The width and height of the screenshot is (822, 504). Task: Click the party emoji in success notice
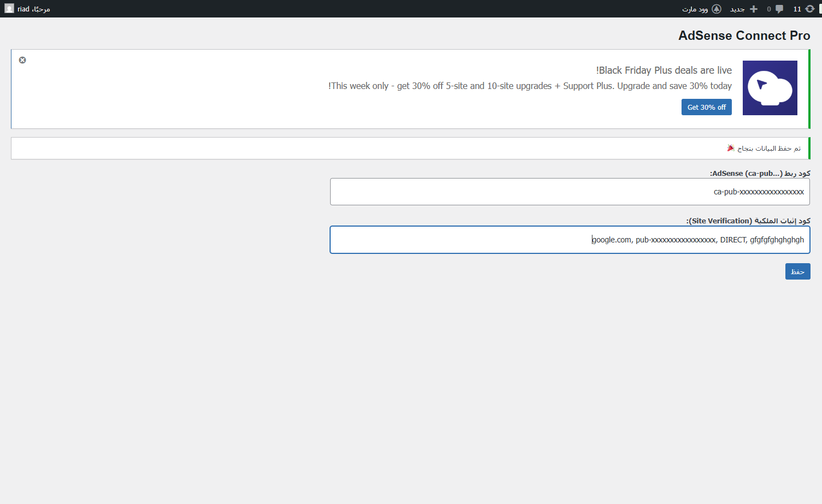pyautogui.click(x=731, y=148)
